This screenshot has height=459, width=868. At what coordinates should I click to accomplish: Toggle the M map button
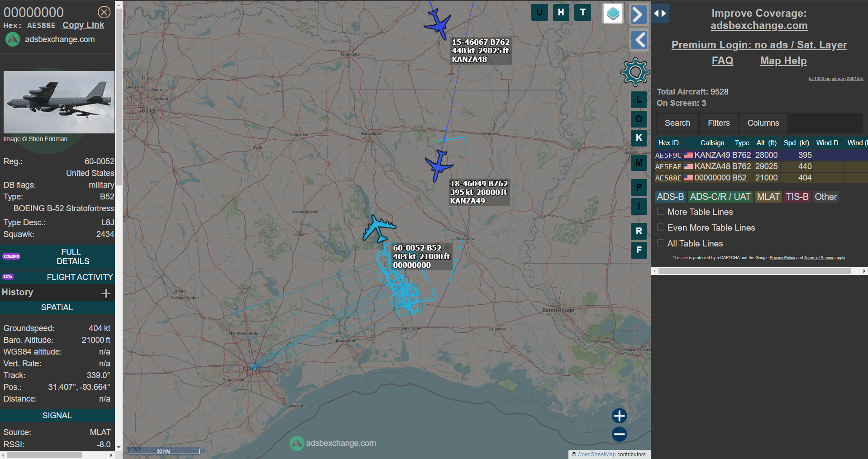(639, 162)
